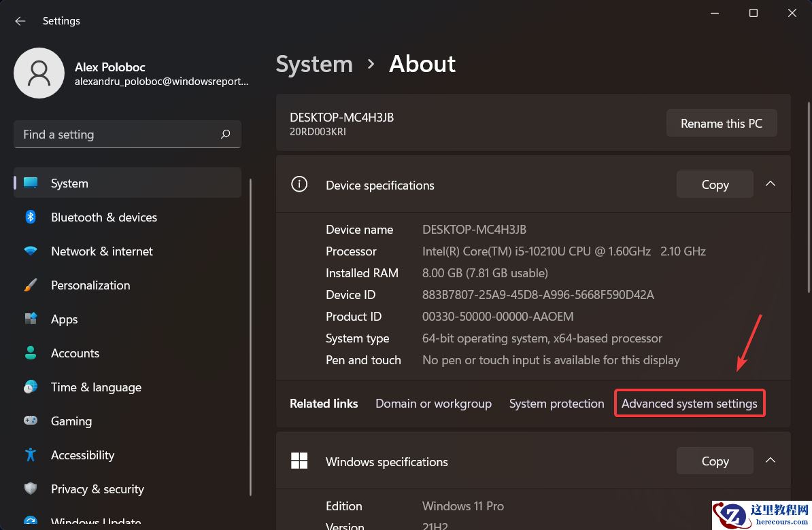Open the System protection link
Screen dimensions: 812x530
556,403
